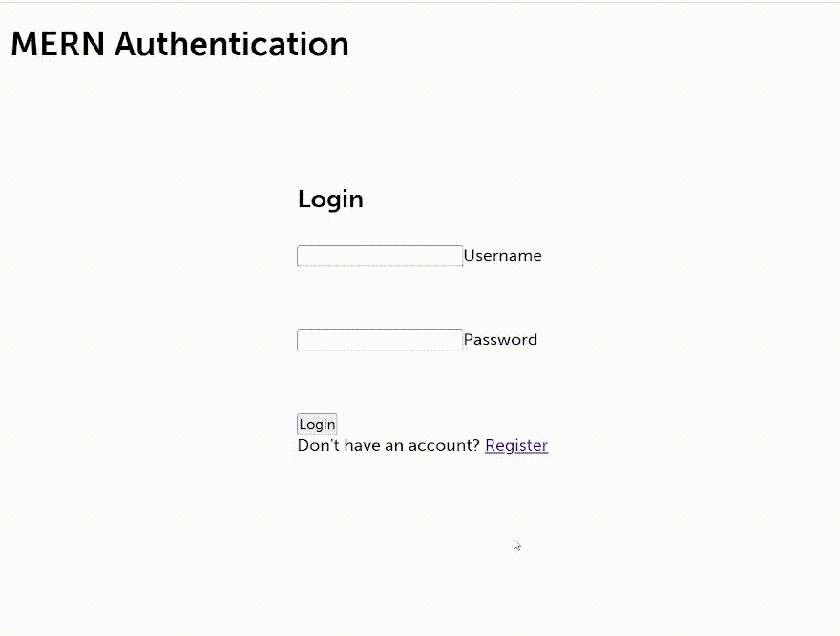
Task: Click the "Don't have an account?" text
Action: [388, 446]
